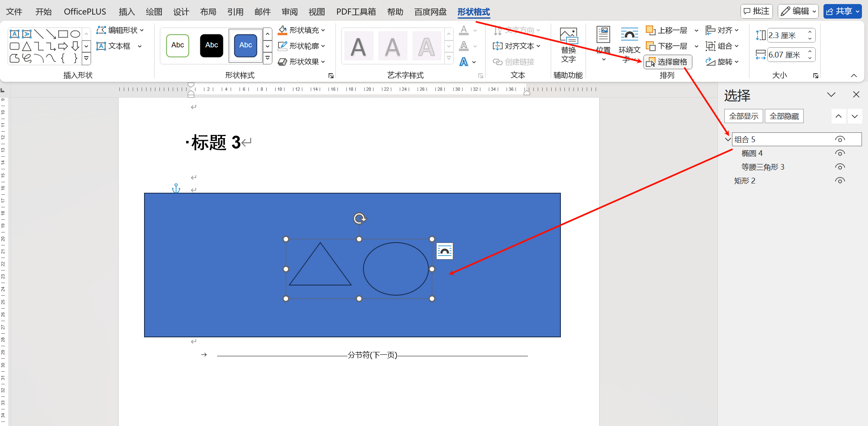
Task: Hide the 矩形 2 layer
Action: click(x=840, y=181)
